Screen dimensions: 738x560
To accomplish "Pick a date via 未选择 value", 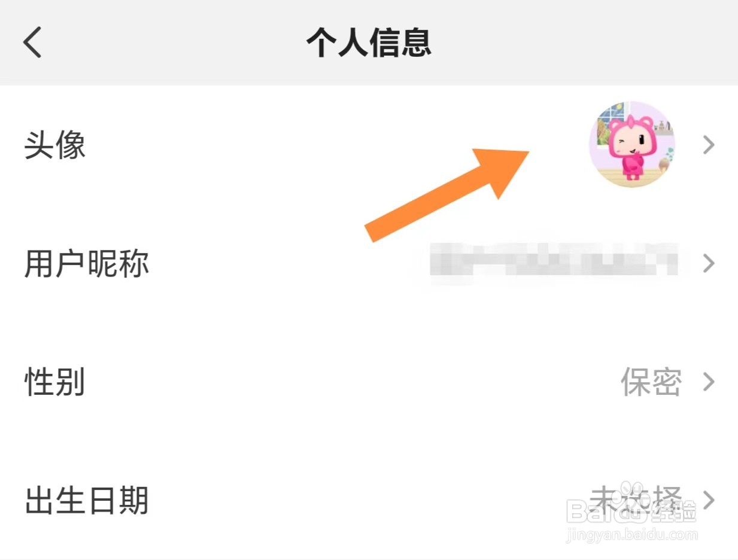I will [636, 500].
